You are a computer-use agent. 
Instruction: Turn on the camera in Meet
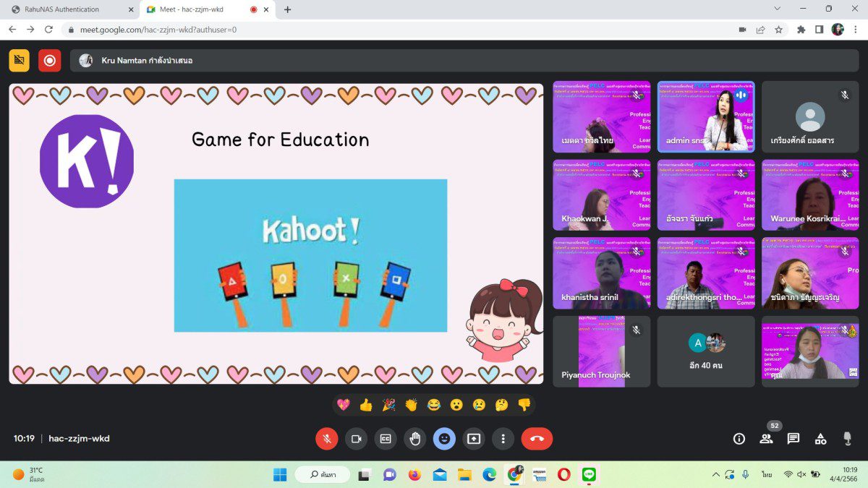(356, 438)
